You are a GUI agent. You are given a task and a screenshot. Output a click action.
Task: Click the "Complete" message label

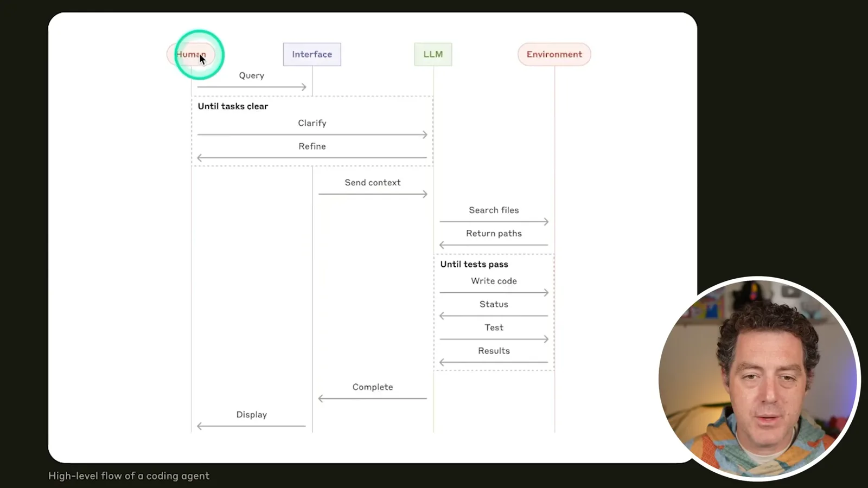pyautogui.click(x=373, y=387)
